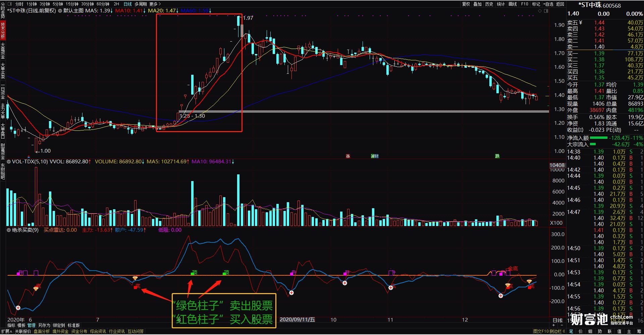
Task: Switch to 标准版 standard layout
Action: (74, 325)
